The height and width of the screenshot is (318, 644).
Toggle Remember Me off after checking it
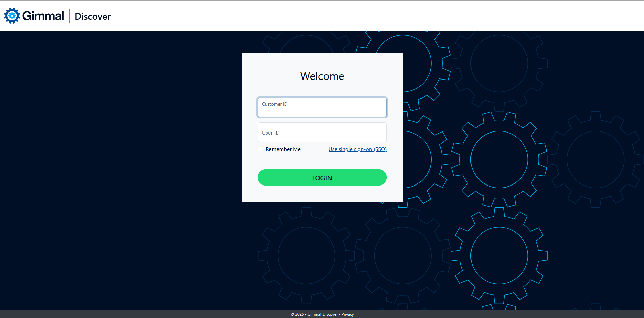coord(260,149)
